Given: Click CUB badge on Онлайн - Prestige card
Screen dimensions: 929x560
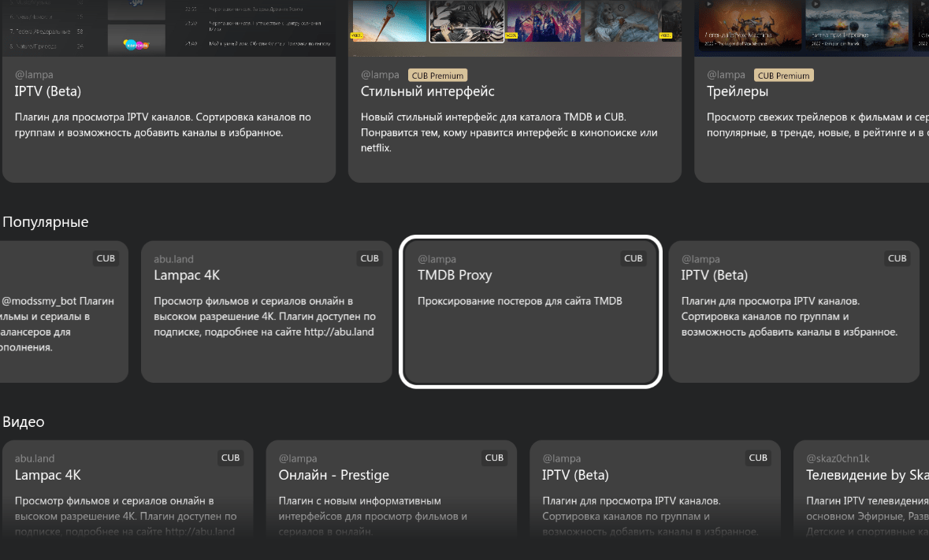Looking at the screenshot, I should (x=494, y=458).
